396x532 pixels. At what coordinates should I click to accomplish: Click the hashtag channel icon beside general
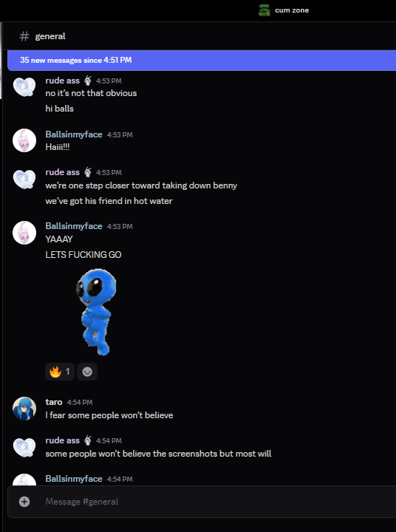[x=24, y=36]
